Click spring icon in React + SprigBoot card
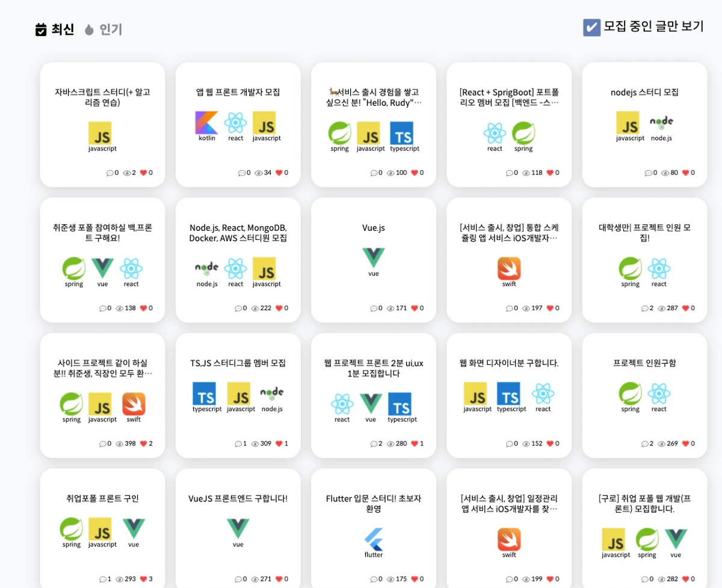The image size is (722, 588). coord(523,133)
